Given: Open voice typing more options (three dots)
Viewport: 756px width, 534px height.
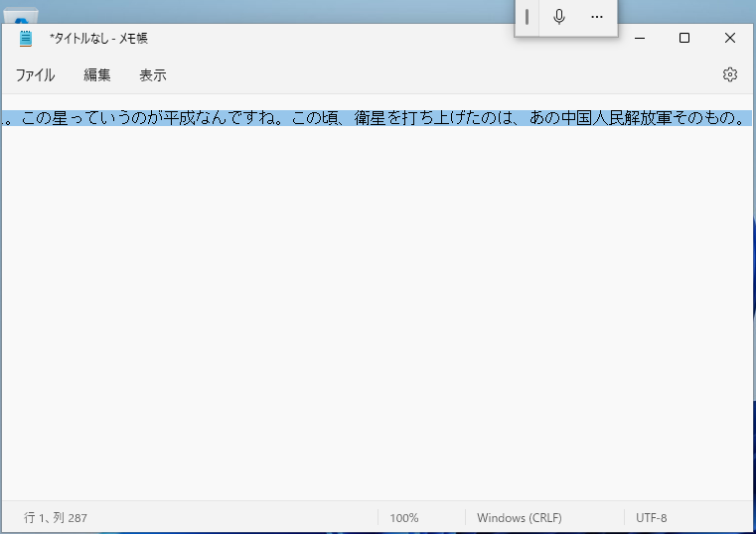Looking at the screenshot, I should [x=597, y=17].
